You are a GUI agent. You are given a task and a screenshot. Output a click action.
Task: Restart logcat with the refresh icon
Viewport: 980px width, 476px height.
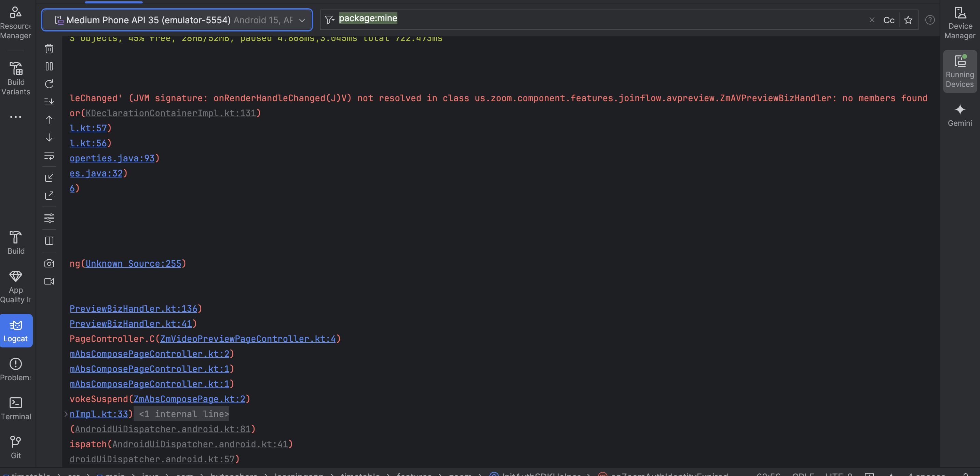[x=49, y=84]
